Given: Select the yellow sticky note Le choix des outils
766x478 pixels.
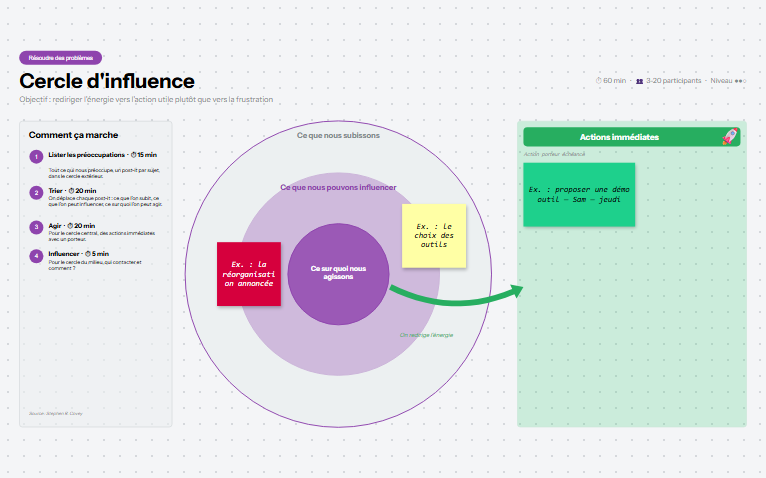Looking at the screenshot, I should (434, 236).
